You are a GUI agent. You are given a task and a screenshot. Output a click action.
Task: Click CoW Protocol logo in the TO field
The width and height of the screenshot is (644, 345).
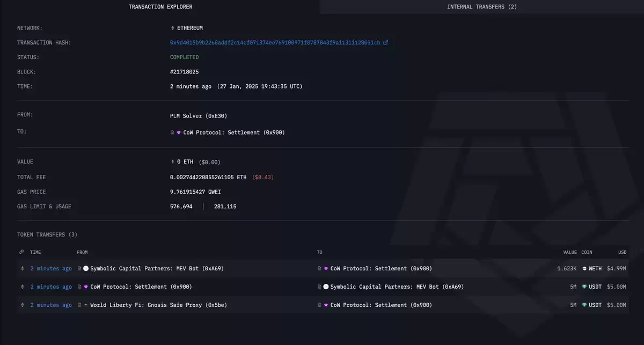pyautogui.click(x=179, y=133)
